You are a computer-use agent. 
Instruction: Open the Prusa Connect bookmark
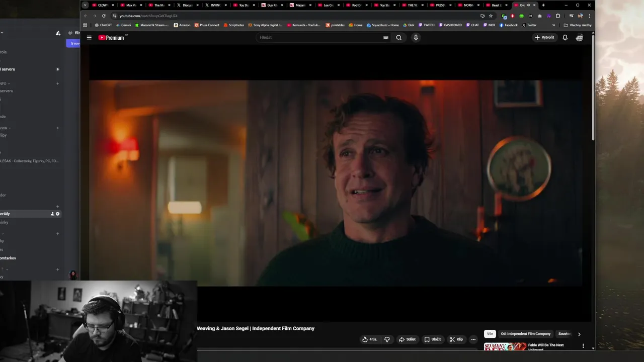(x=207, y=25)
